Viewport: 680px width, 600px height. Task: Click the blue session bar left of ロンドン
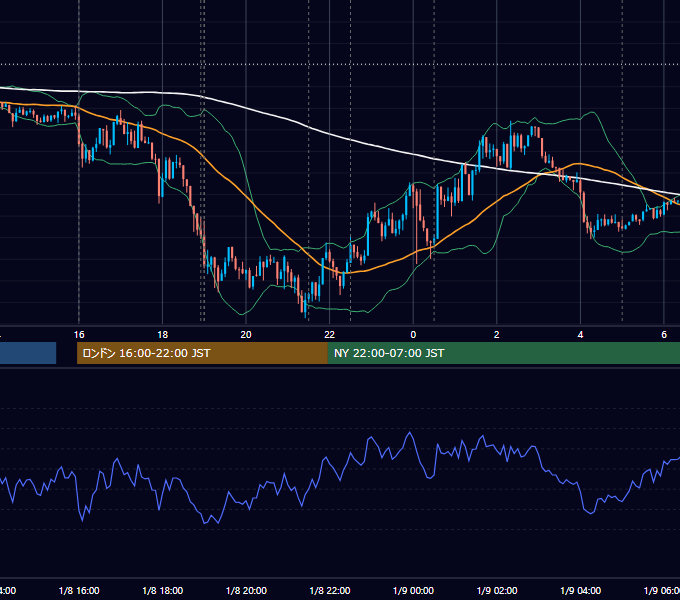pyautogui.click(x=28, y=353)
